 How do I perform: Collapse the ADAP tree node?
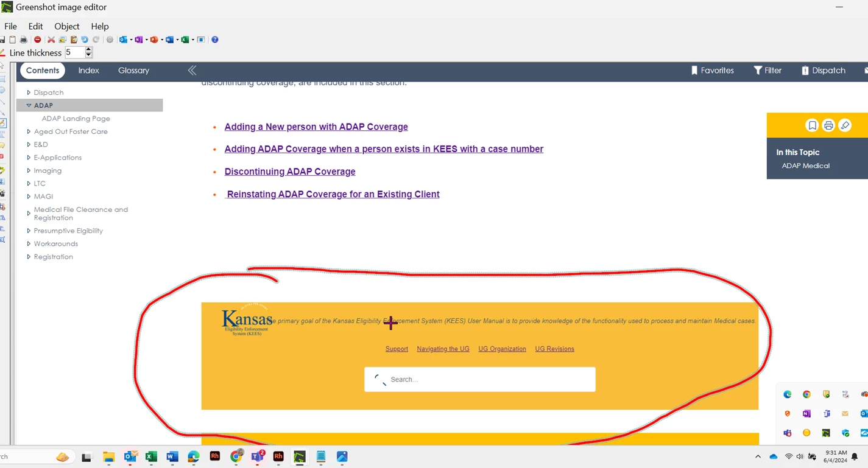tap(29, 105)
